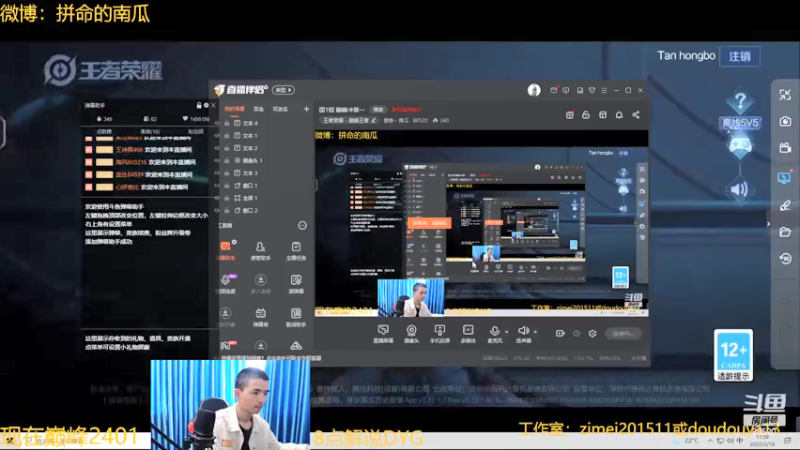Toggle visibility eye for 摄像头 1

coord(217,161)
